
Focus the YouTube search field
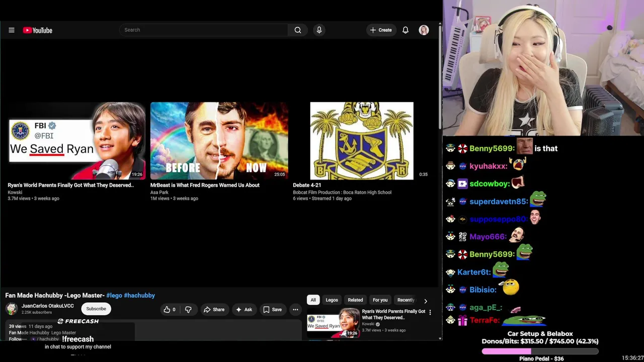point(204,30)
